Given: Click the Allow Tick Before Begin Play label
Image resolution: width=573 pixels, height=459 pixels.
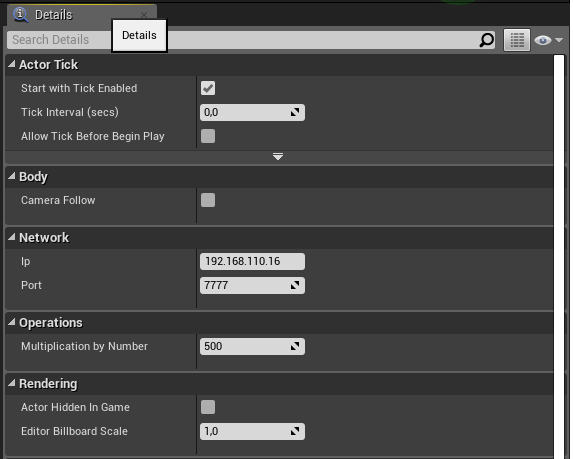Looking at the screenshot, I should pos(93,136).
